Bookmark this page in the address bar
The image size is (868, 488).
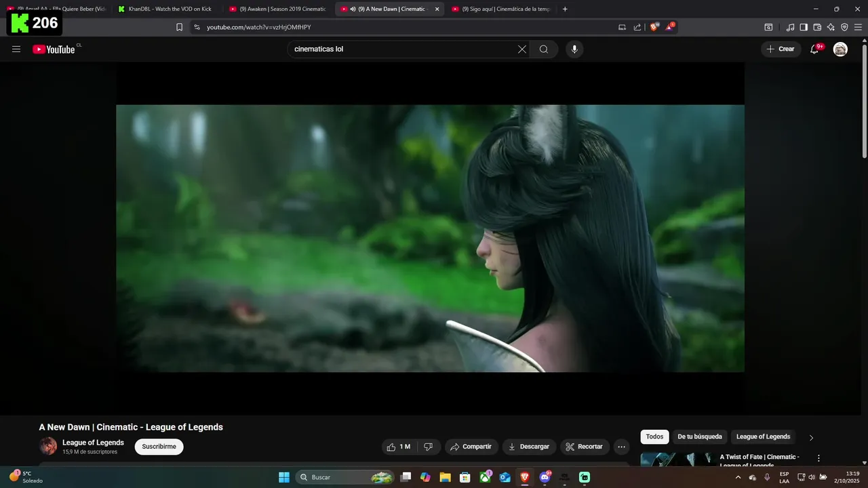click(x=179, y=27)
